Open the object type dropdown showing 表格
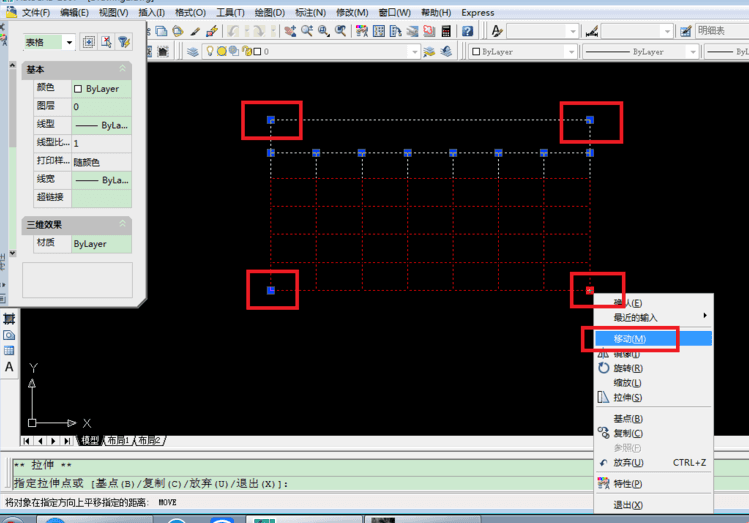 pyautogui.click(x=50, y=43)
